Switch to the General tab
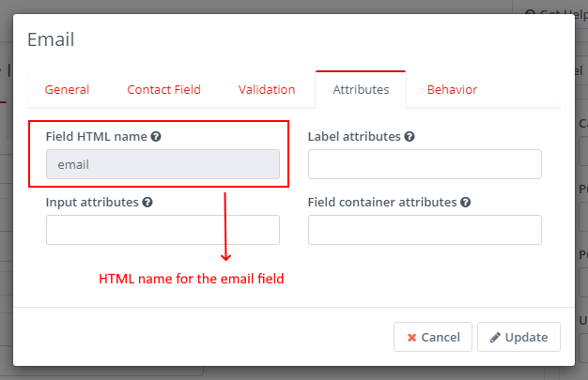The width and height of the screenshot is (588, 380). [x=67, y=90]
